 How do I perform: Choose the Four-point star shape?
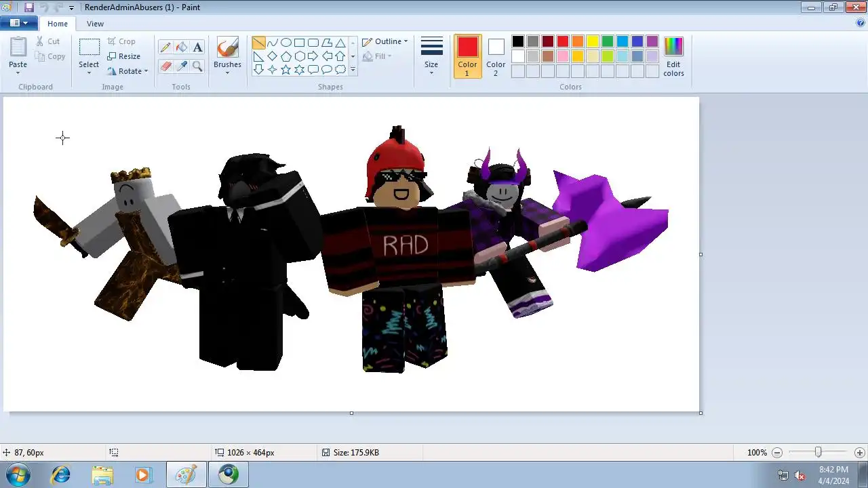(x=272, y=70)
